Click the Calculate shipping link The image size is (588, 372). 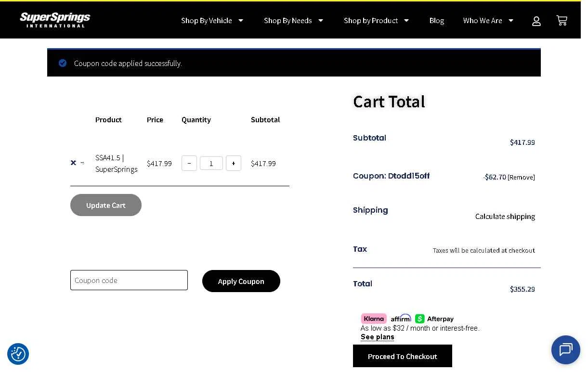click(505, 217)
